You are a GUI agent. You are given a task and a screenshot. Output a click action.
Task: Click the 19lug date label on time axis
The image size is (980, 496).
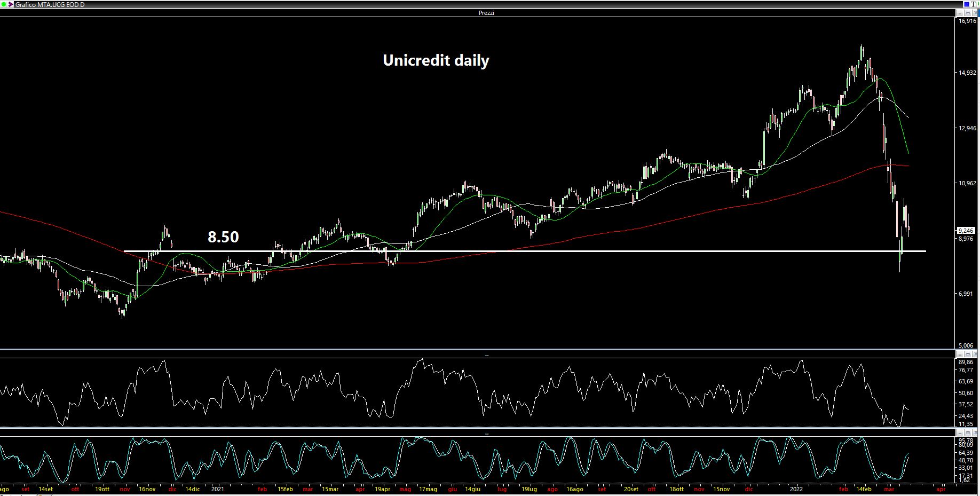point(529,489)
